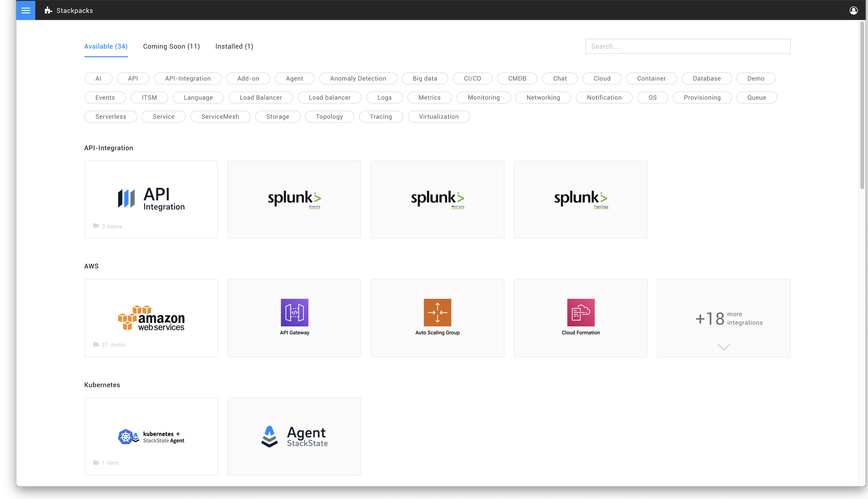
Task: Click the folder icon next to 3 items
Action: [x=96, y=226]
